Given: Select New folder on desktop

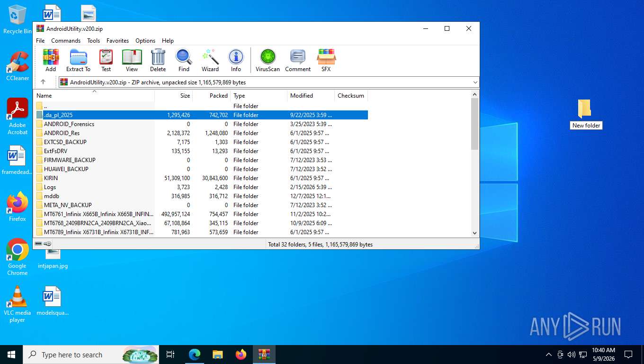Looking at the screenshot, I should tap(586, 114).
